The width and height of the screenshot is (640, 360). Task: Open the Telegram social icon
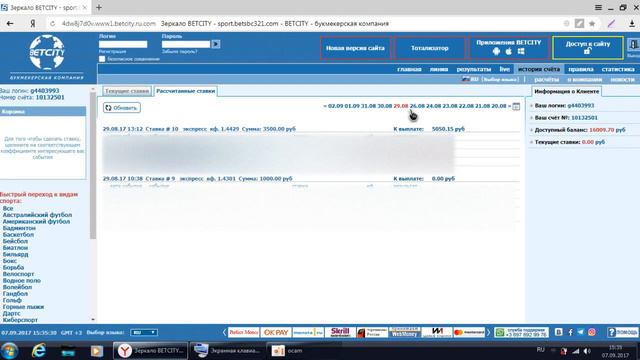(580, 332)
